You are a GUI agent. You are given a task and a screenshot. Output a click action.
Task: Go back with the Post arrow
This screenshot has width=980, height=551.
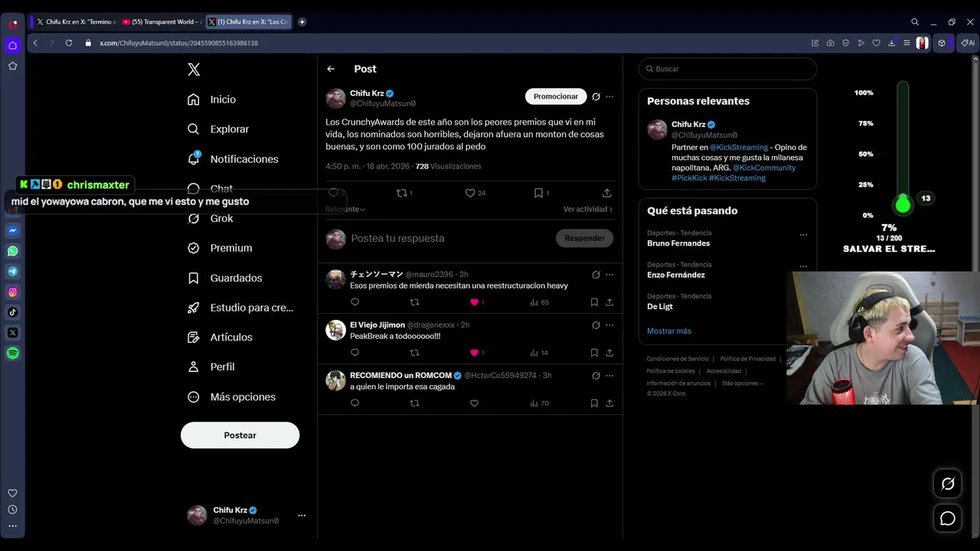pos(331,69)
